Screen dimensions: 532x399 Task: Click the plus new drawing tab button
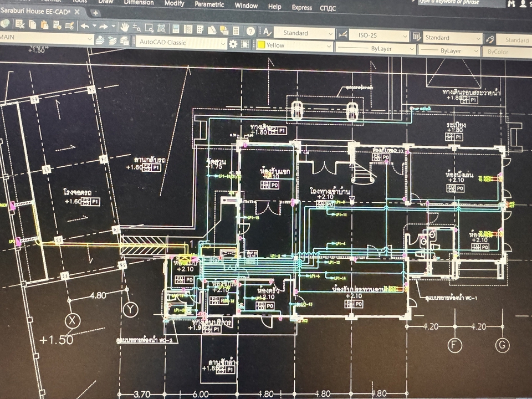click(x=96, y=13)
